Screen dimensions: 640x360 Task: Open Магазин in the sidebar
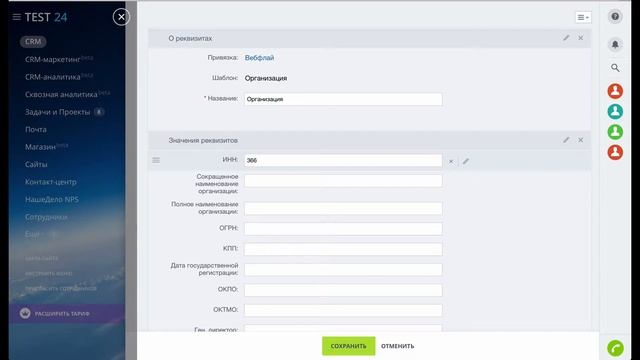point(40,147)
